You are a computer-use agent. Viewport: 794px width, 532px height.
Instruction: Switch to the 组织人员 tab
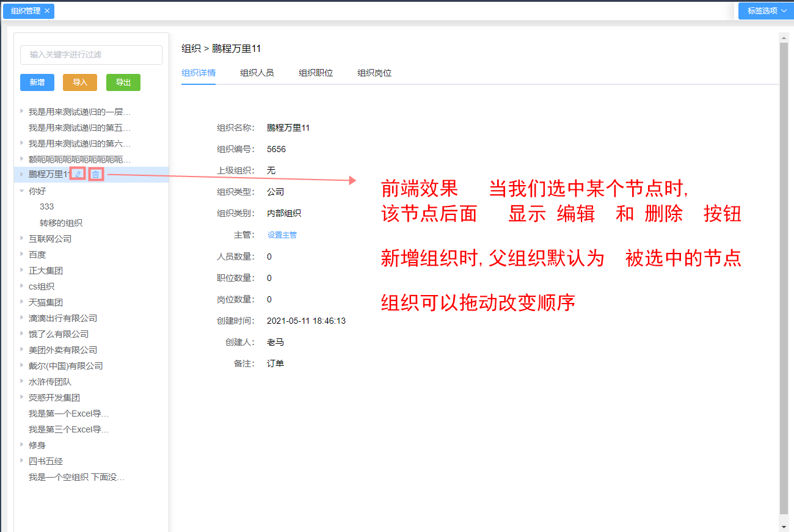pos(257,72)
